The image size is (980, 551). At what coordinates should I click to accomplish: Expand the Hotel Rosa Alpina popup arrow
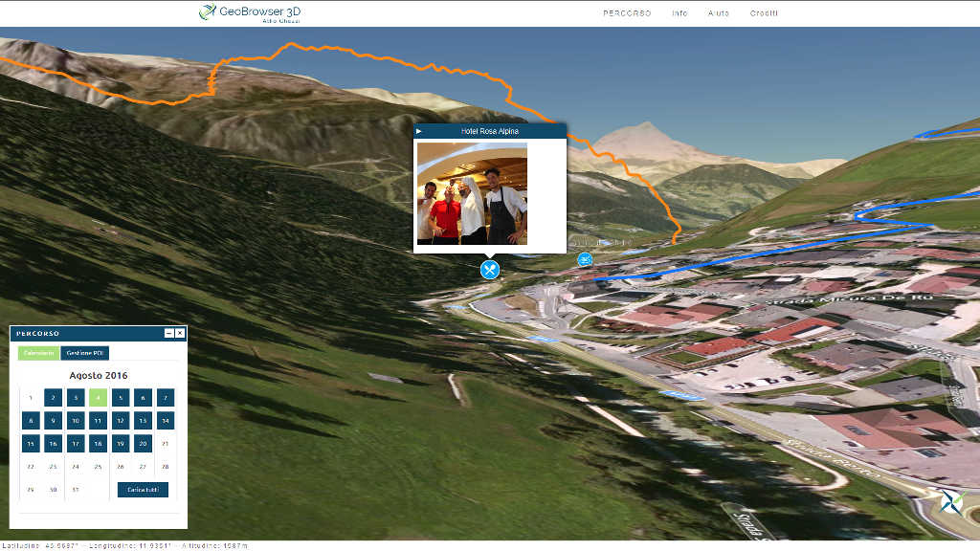coord(419,130)
